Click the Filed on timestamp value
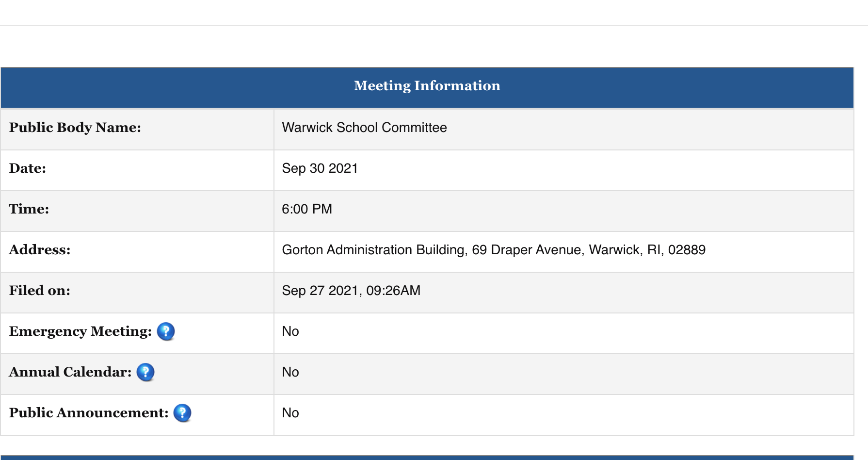The height and width of the screenshot is (460, 868). pos(352,291)
